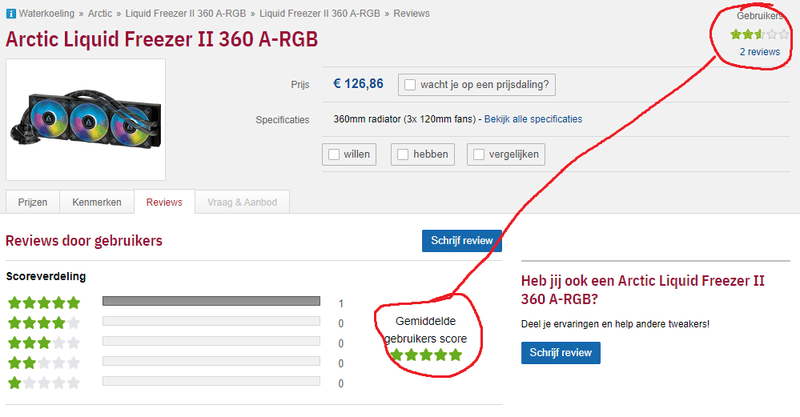Screen dimensions: 800x417
Task: Filter by the two-star rating row
Action: (x=44, y=363)
